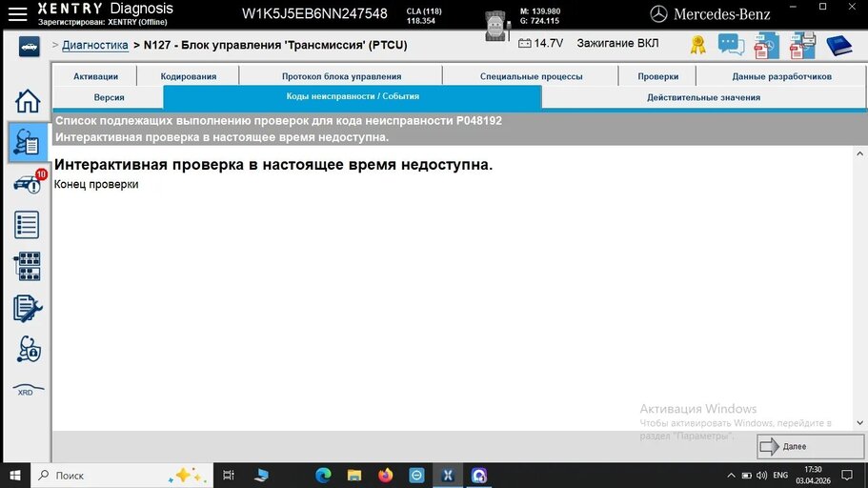
Task: Select the diagnosis stethoscope sidebar icon
Action: (27, 142)
